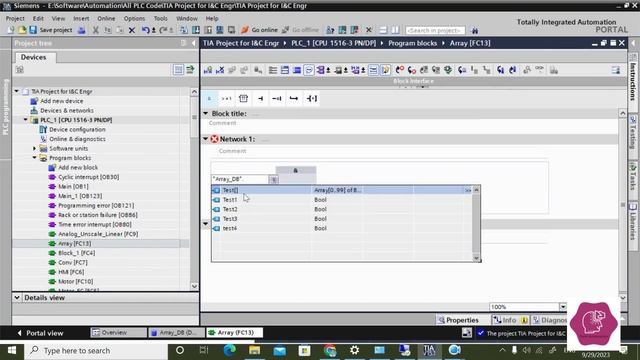Select the Devices tab
Viewport: 640px width, 360px height.
(x=33, y=57)
